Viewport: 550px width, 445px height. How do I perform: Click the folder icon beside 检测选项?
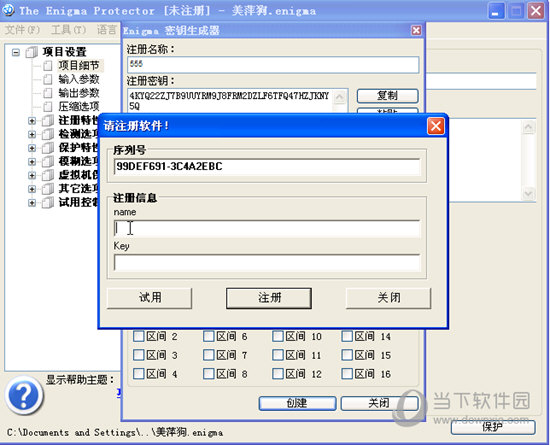coord(47,134)
